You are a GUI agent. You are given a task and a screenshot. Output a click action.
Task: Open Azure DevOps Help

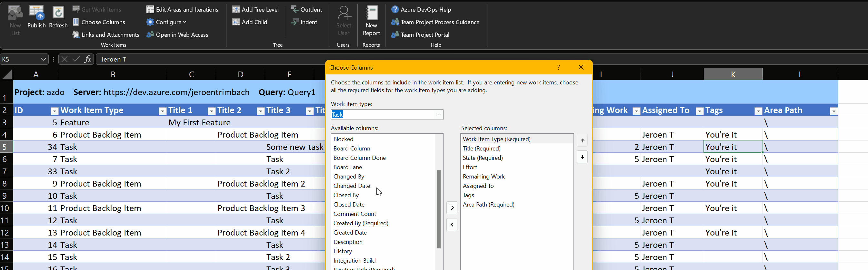pyautogui.click(x=421, y=9)
